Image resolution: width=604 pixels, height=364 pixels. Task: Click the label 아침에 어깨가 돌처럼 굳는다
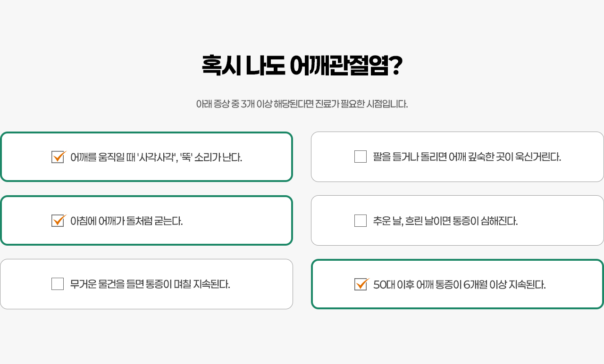(x=126, y=221)
